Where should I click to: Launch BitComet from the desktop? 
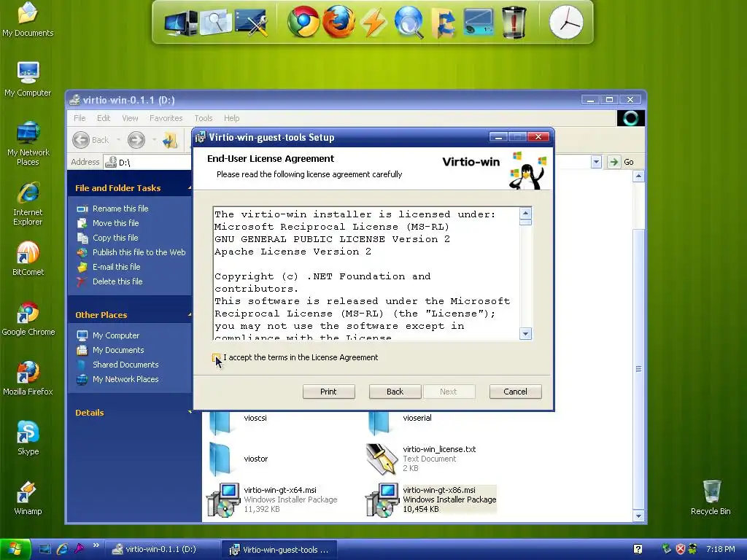[28, 259]
